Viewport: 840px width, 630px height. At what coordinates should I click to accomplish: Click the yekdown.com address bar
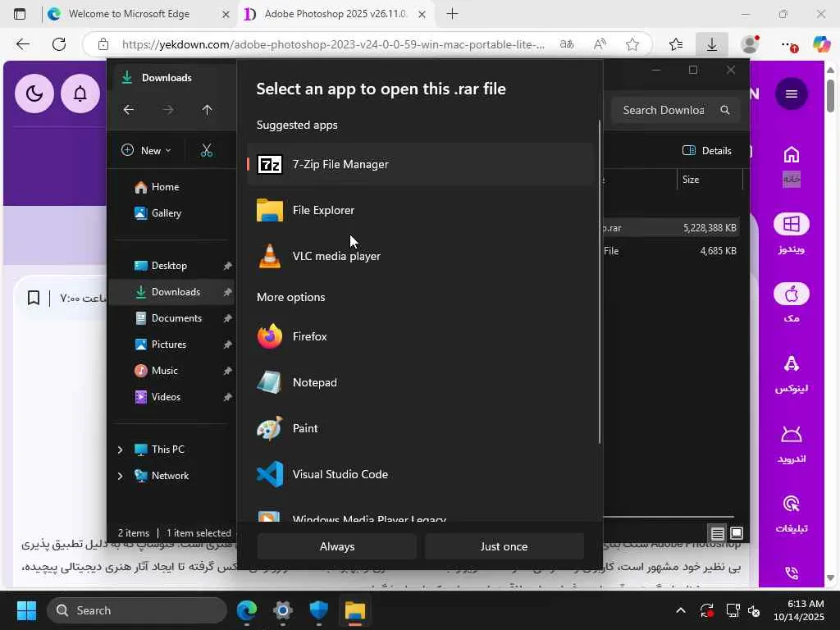tap(333, 44)
